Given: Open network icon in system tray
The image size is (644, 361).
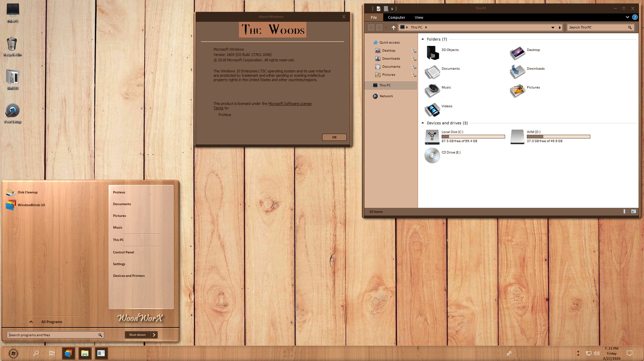Looking at the screenshot, I should [x=589, y=353].
